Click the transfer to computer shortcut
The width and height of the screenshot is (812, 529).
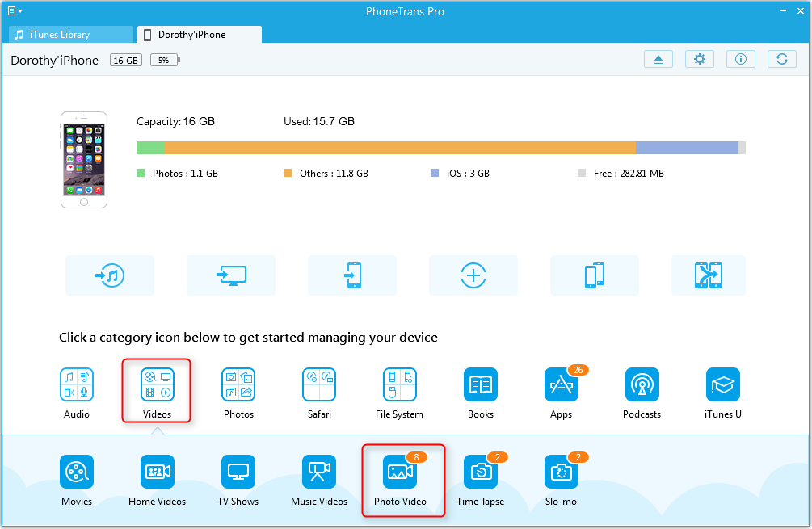pos(231,275)
